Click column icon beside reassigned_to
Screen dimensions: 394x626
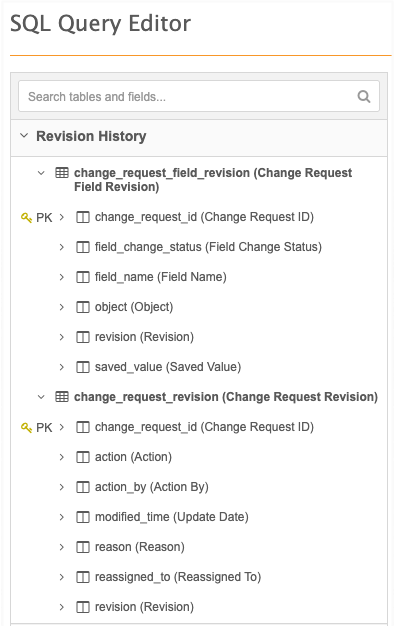click(83, 577)
